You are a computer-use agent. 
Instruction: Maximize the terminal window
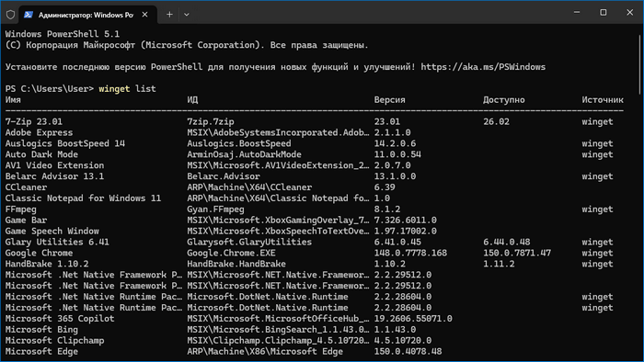(603, 12)
